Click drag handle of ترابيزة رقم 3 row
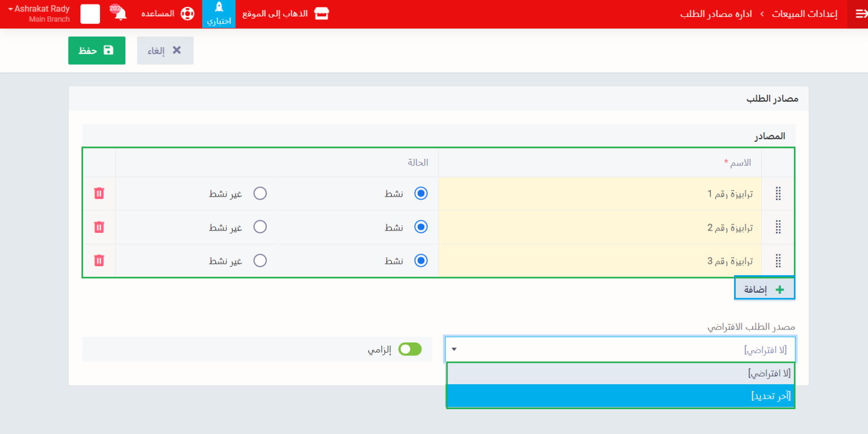868x434 pixels. [x=778, y=261]
